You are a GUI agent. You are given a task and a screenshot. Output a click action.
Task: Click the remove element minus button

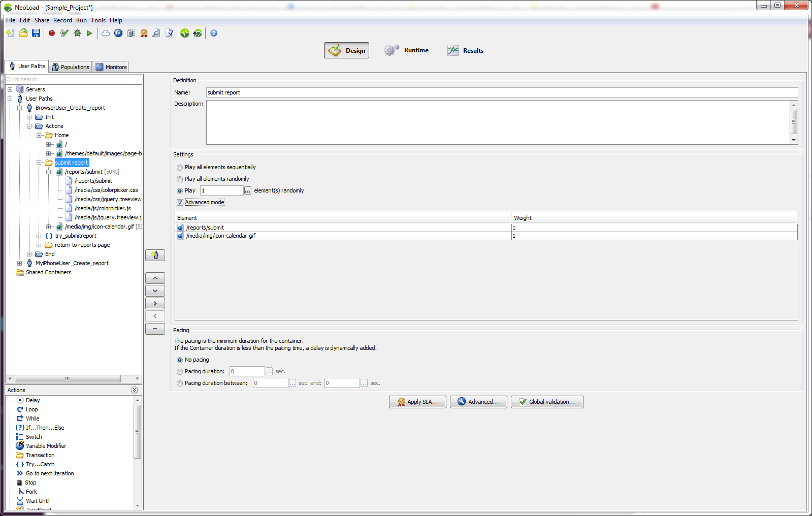point(155,329)
